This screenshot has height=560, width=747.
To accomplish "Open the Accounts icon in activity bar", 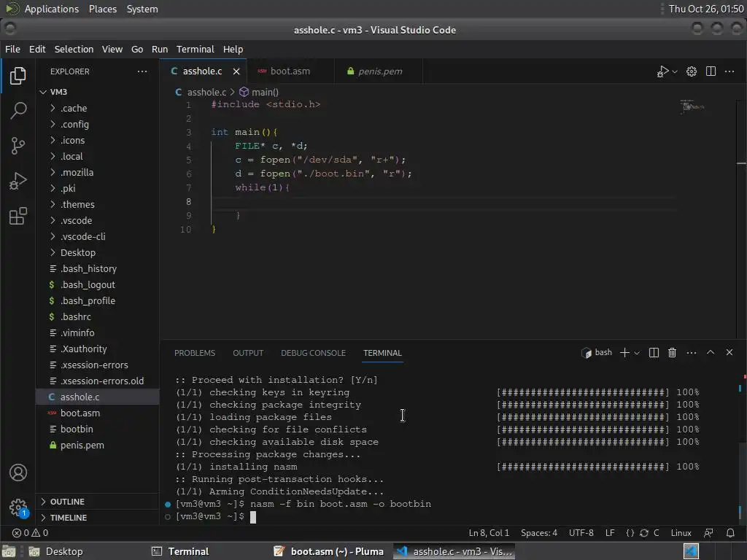I will click(x=18, y=472).
